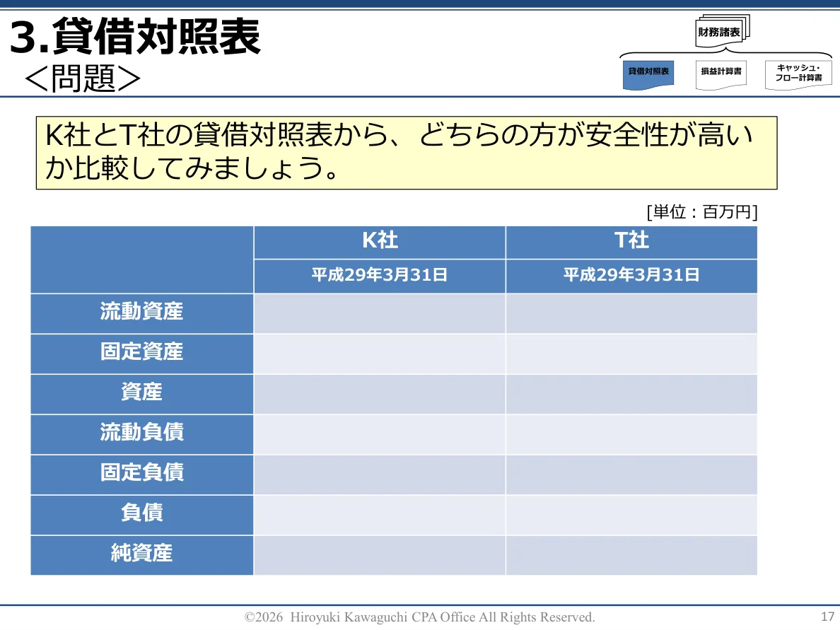
Task: Click the empty T社 cell for 流動負債
Action: coord(631,434)
